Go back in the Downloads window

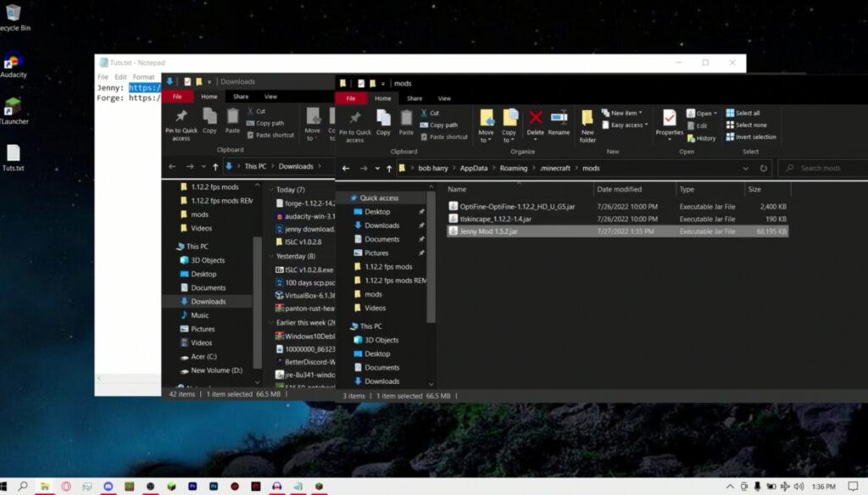tap(172, 167)
